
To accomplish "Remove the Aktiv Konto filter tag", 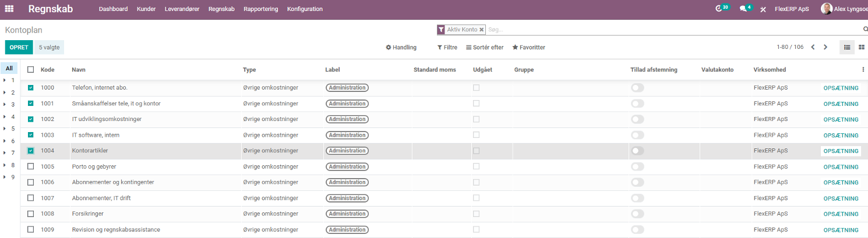I will pyautogui.click(x=482, y=29).
